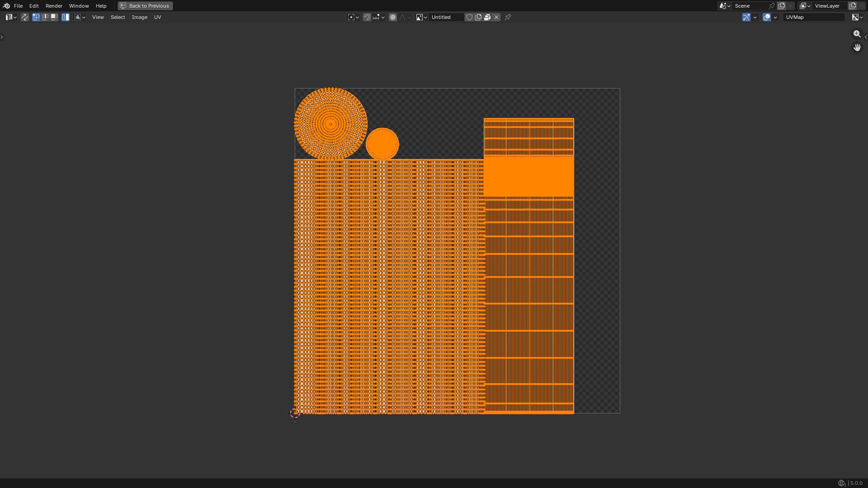The image size is (868, 488).
Task: Toggle fake user shield icon
Action: [x=469, y=17]
